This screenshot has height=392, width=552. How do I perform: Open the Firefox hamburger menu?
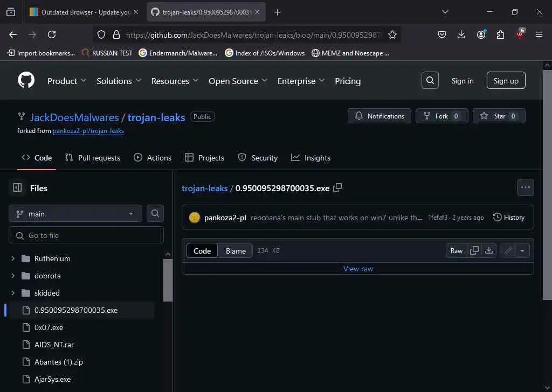539,34
